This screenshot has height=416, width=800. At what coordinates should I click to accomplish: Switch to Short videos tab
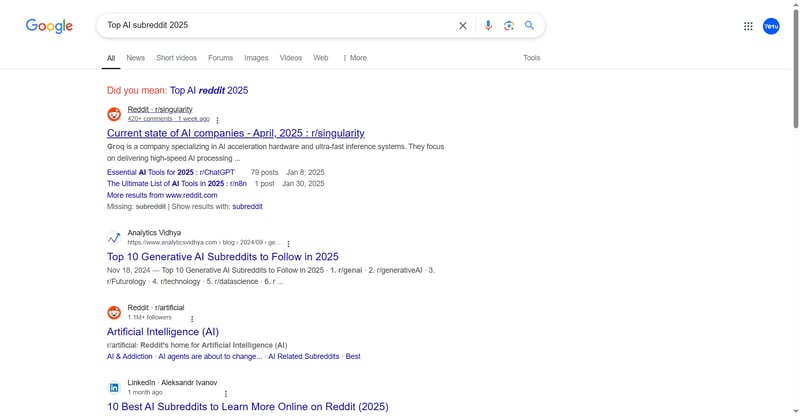coord(177,58)
